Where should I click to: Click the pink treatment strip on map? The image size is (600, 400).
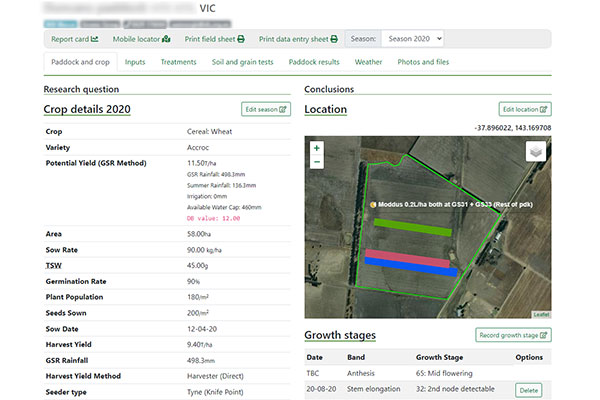point(407,258)
